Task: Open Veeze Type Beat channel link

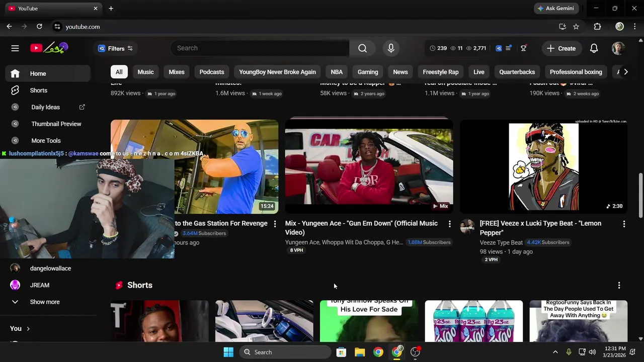Action: pyautogui.click(x=501, y=242)
